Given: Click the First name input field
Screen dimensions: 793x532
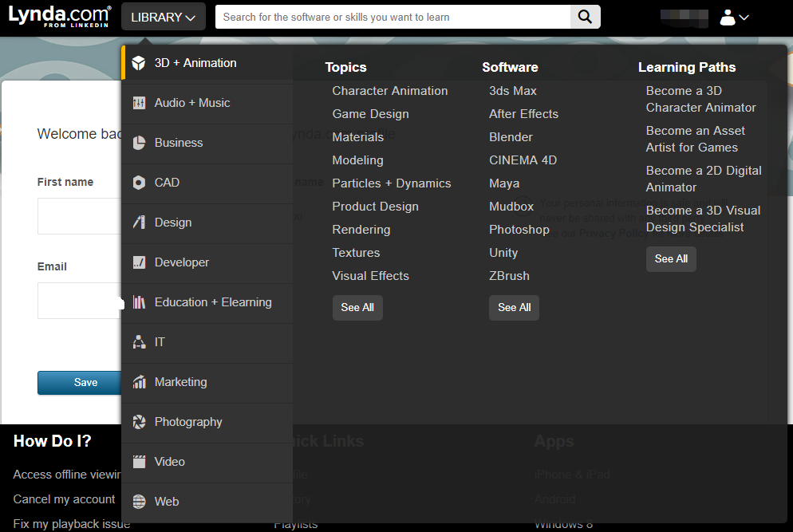Looking at the screenshot, I should [80, 216].
